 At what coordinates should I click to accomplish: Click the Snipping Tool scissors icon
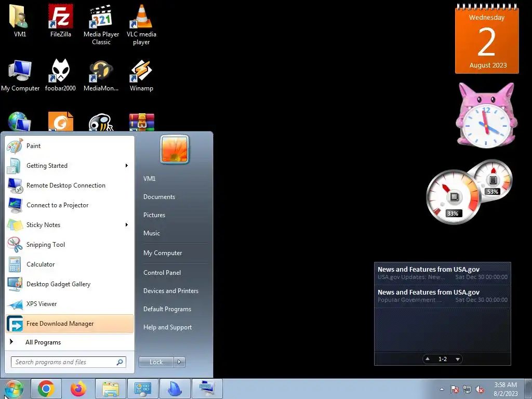(x=15, y=245)
